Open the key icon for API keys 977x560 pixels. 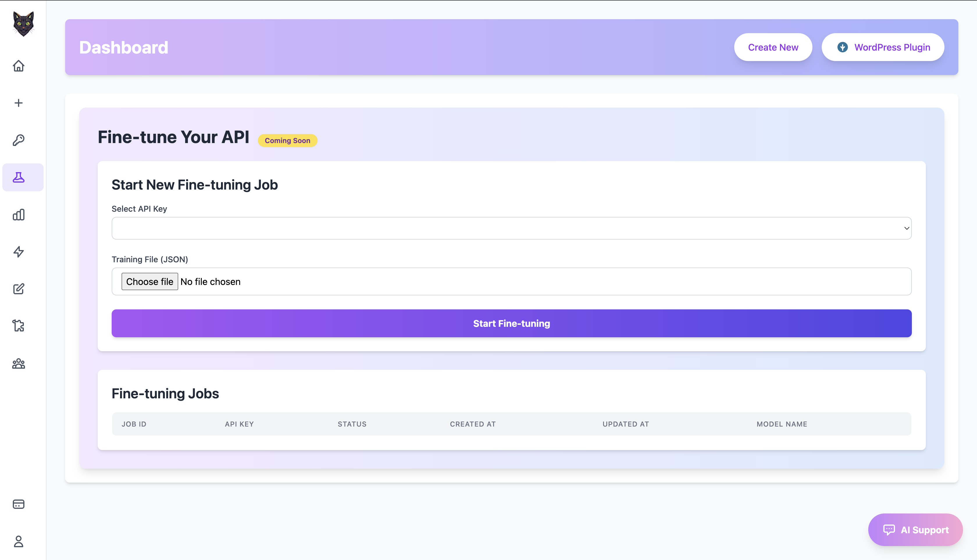coord(18,140)
